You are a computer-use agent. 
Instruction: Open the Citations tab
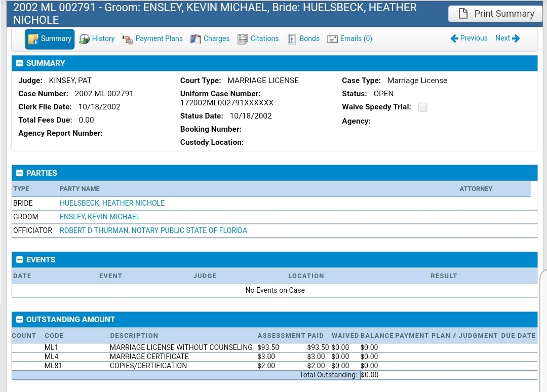[258, 38]
